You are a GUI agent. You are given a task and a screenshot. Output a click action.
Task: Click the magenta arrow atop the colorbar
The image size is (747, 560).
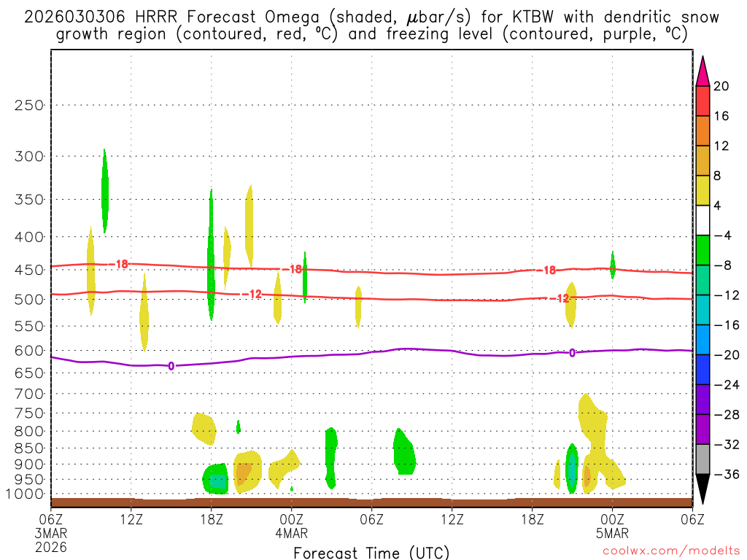(703, 71)
